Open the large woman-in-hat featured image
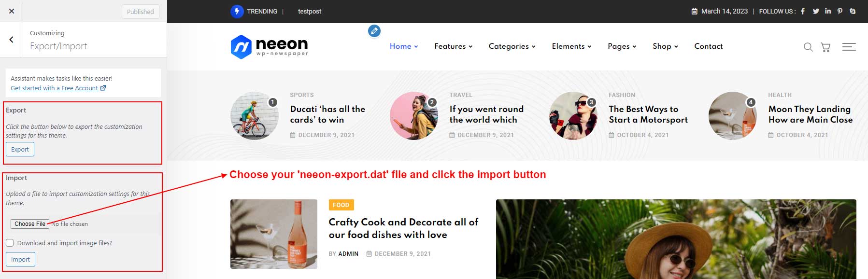 (676, 239)
